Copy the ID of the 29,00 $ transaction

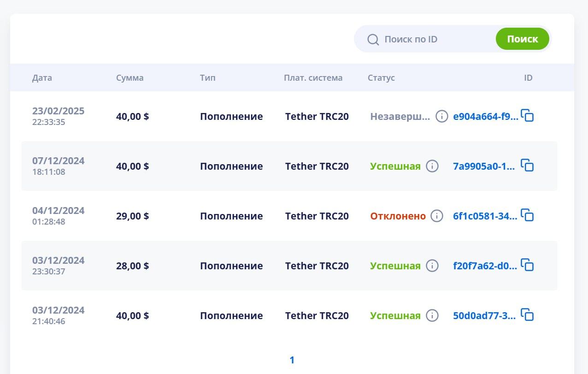[527, 215]
